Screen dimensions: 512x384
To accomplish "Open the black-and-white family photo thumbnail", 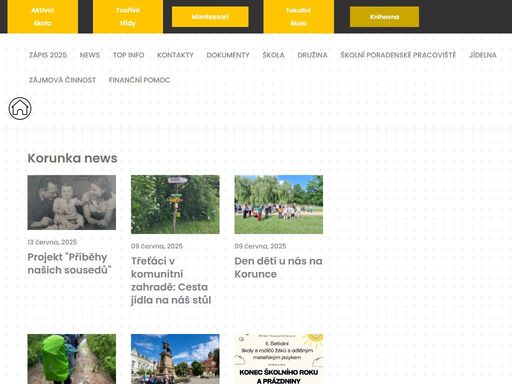I will click(x=72, y=202).
